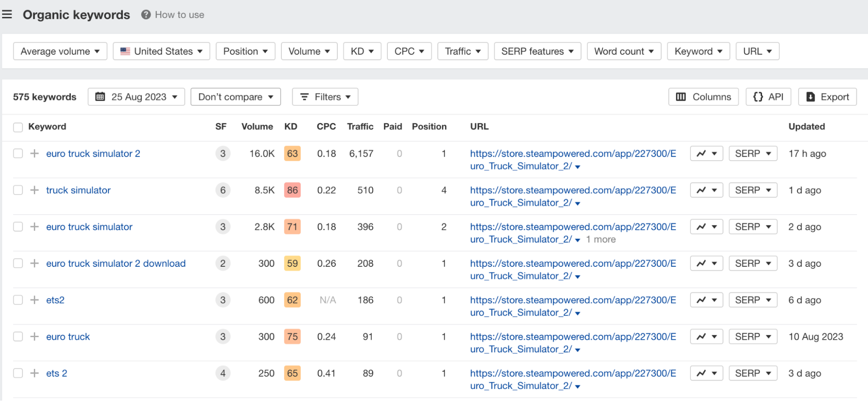Open the Don't compare dropdown

click(x=236, y=97)
